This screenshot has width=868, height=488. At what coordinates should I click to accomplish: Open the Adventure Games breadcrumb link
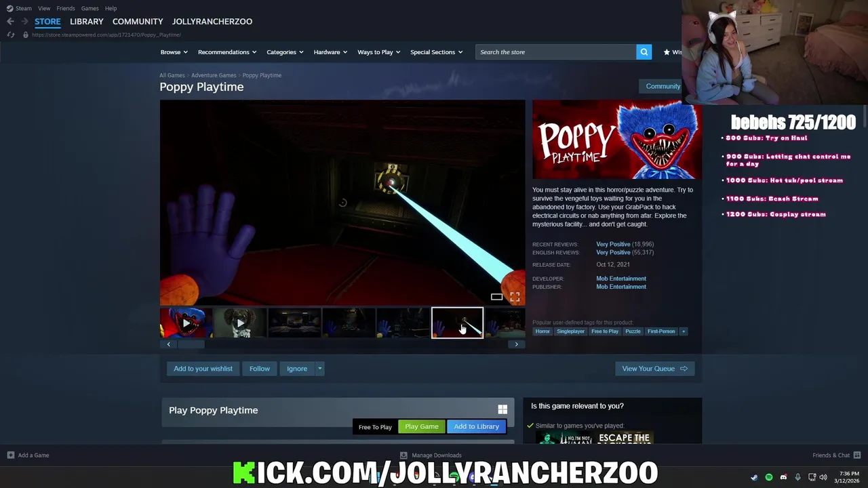214,75
